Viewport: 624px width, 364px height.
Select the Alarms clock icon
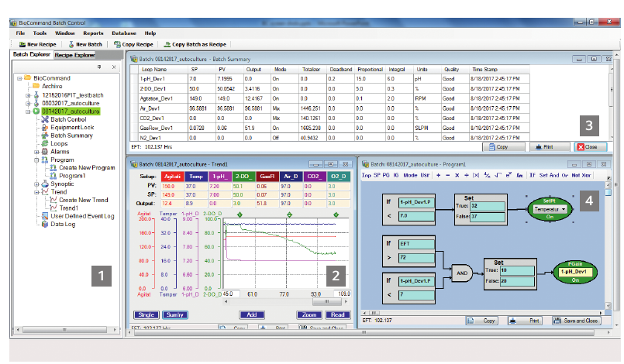(45, 152)
